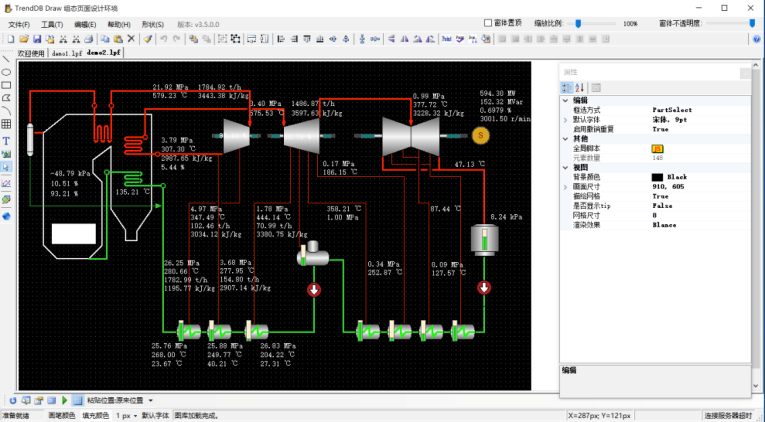Viewport: 765px width, 422px height.
Task: Enable the 窗体置顶 checkbox
Action: point(488,22)
